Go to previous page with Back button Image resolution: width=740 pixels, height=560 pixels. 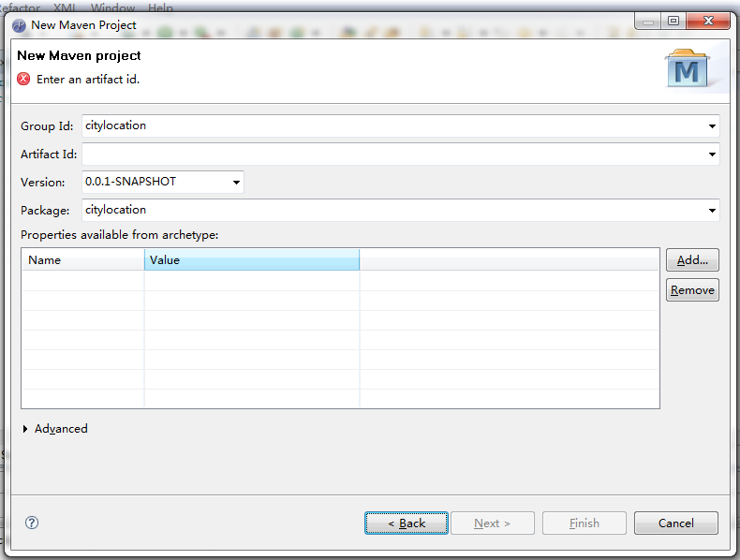click(407, 523)
